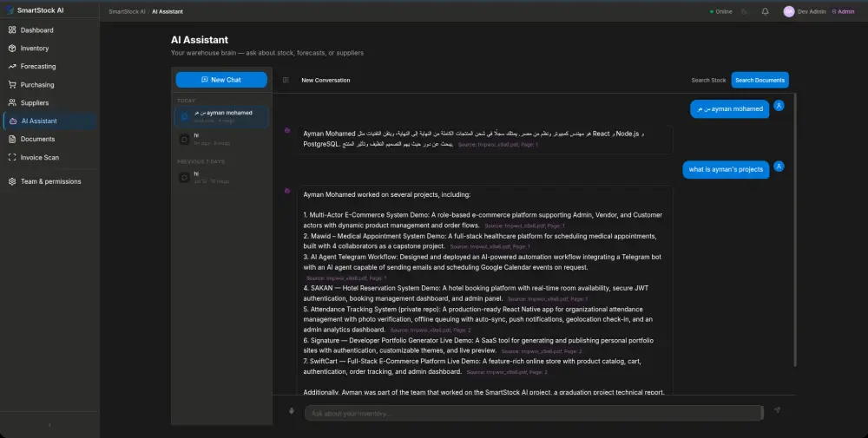Screen dimensions: 868x438
Task: Click the chat area vertical scrollbar
Action: coord(795,231)
